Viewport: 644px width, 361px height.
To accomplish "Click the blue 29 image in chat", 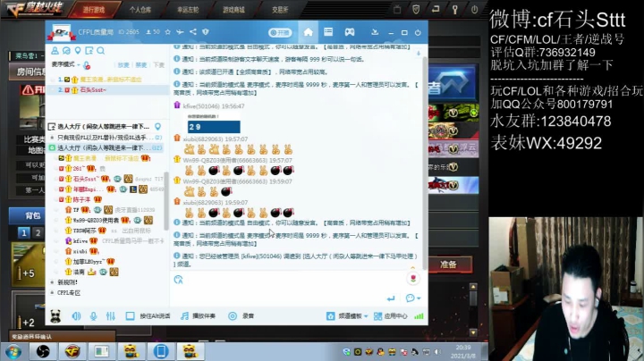I will pyautogui.click(x=214, y=127).
